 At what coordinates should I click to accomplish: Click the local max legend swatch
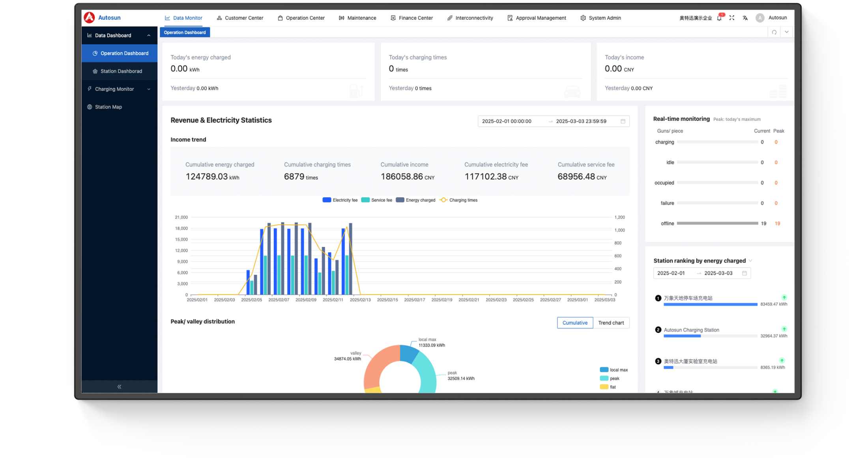pos(604,370)
